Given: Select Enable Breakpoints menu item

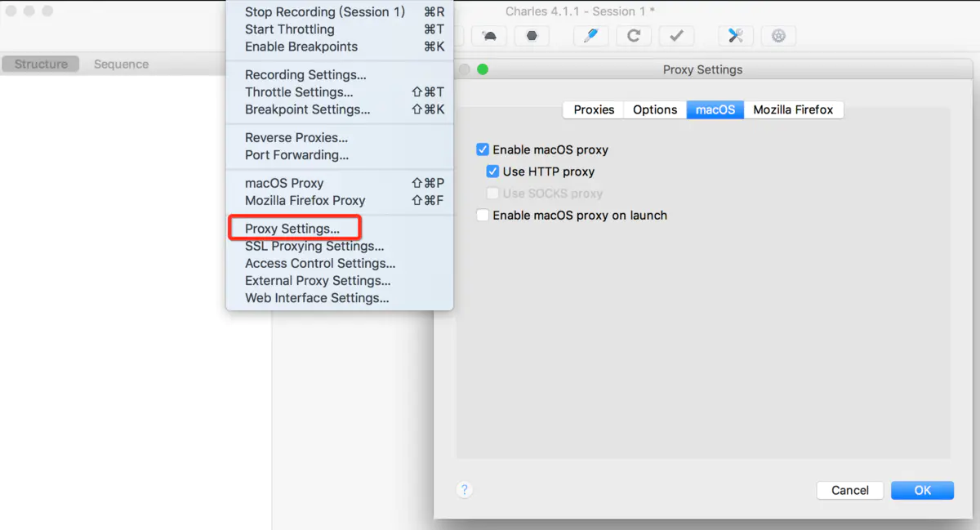Looking at the screenshot, I should (x=340, y=47).
